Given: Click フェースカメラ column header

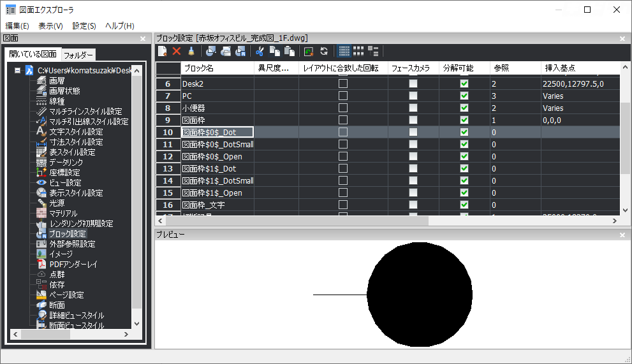Looking at the screenshot, I should tap(413, 68).
